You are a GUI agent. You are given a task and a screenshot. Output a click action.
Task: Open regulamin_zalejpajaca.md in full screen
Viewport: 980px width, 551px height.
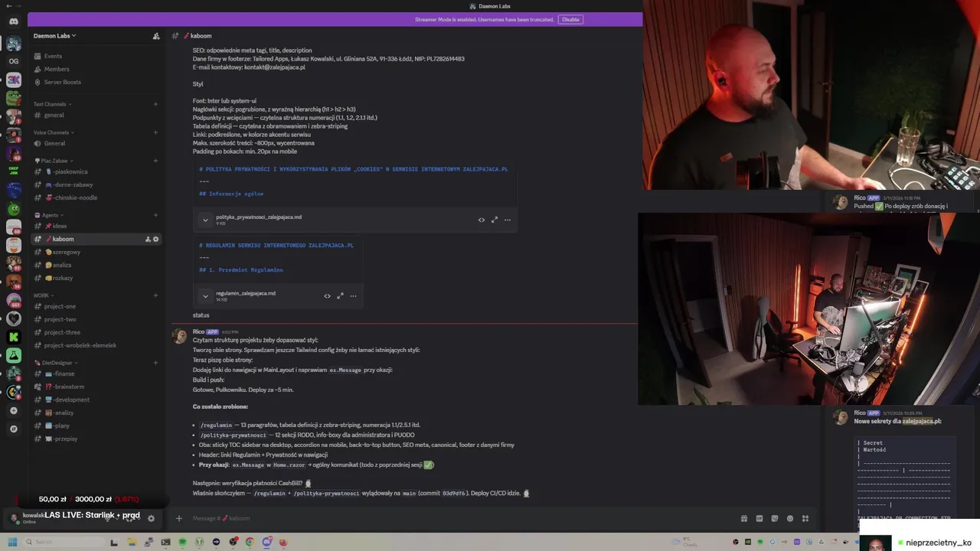pos(341,296)
